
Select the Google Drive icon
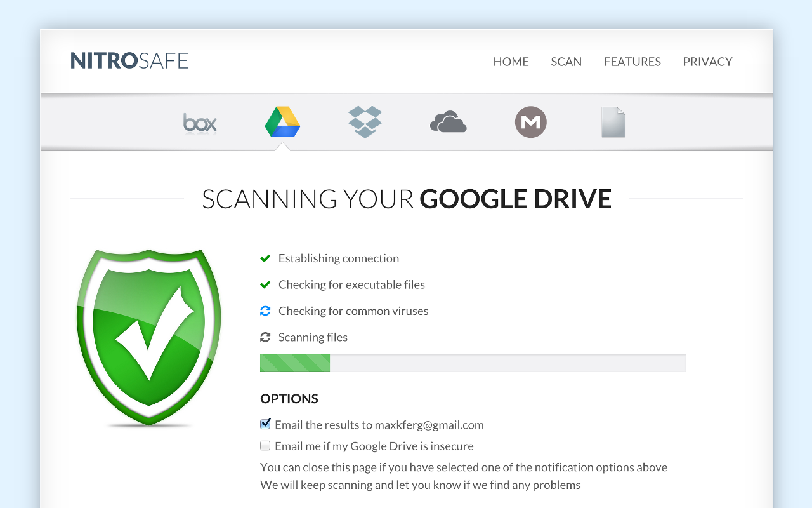(x=282, y=122)
